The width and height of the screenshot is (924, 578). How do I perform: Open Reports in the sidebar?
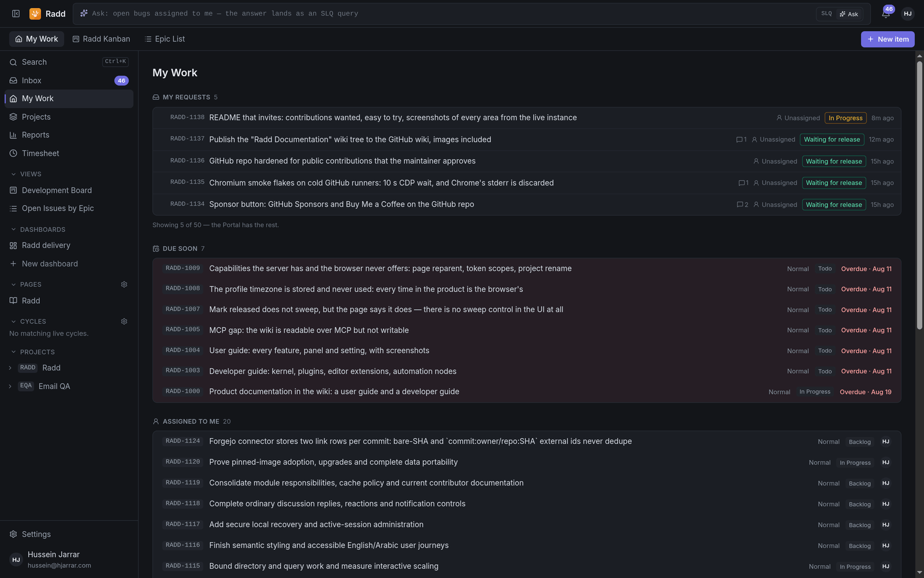point(69,135)
